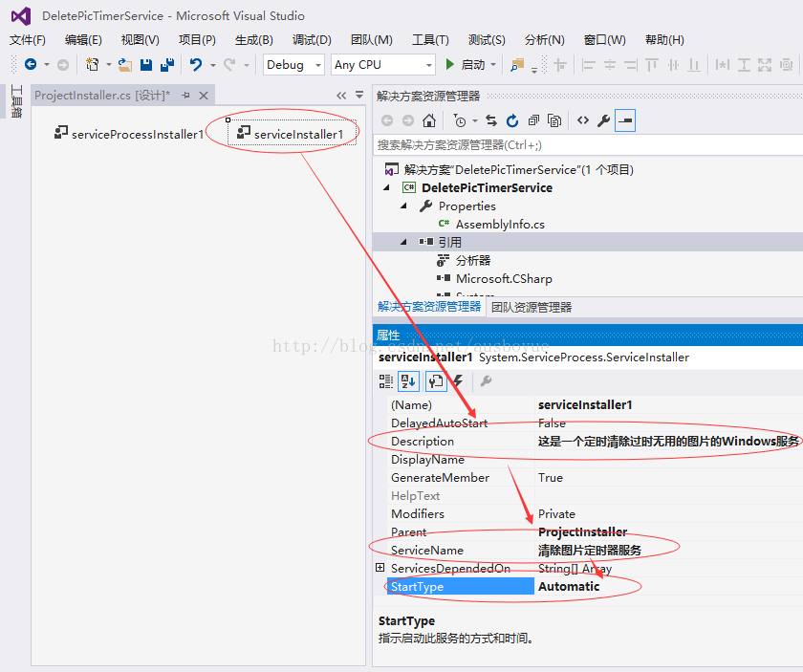Open the 工具(T) tools menu
The width and height of the screenshot is (803, 672).
(x=430, y=40)
